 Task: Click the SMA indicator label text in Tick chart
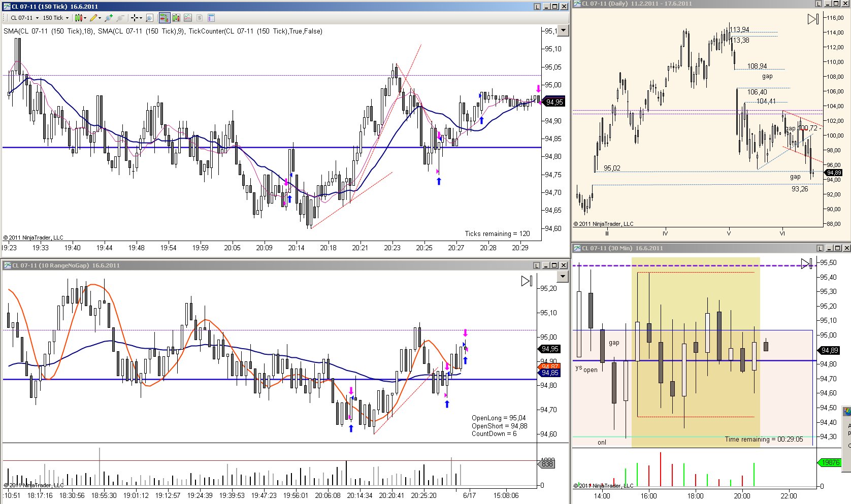click(163, 31)
